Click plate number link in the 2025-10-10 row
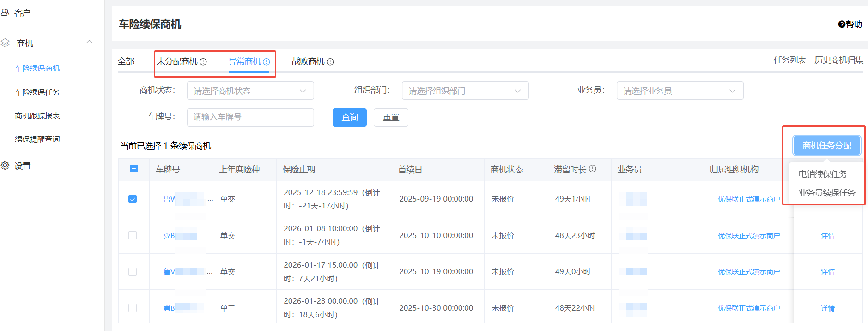This screenshot has height=331, width=868. (180, 236)
